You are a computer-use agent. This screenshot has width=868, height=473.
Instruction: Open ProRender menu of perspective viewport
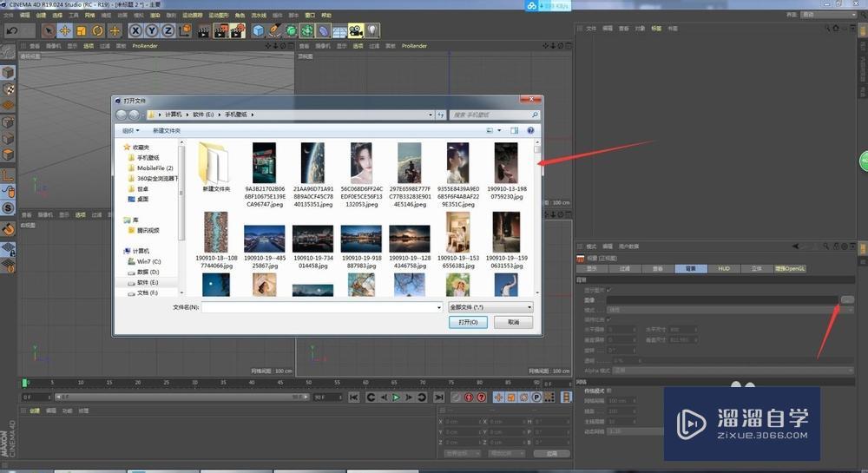145,46
